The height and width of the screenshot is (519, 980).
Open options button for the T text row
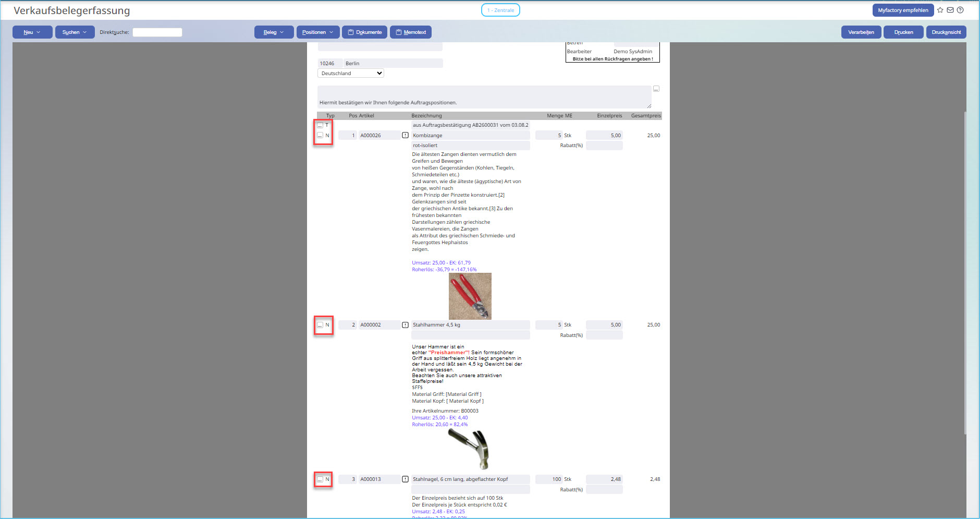320,125
